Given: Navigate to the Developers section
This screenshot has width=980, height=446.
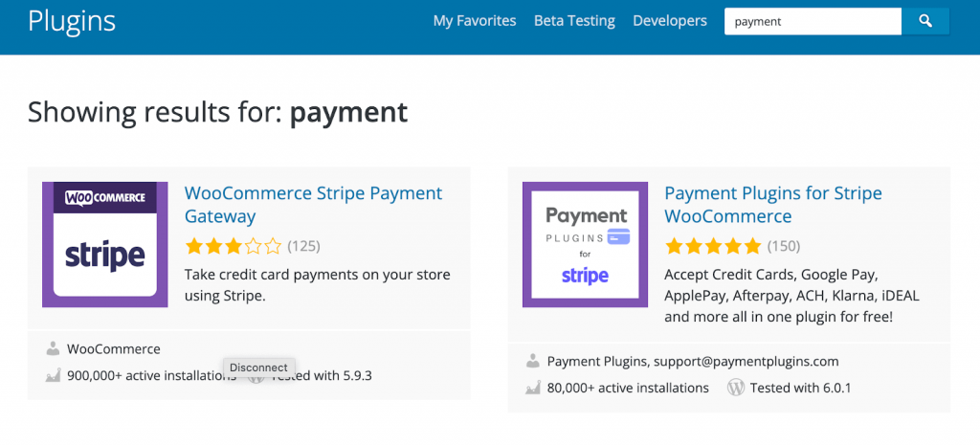Looking at the screenshot, I should (670, 21).
